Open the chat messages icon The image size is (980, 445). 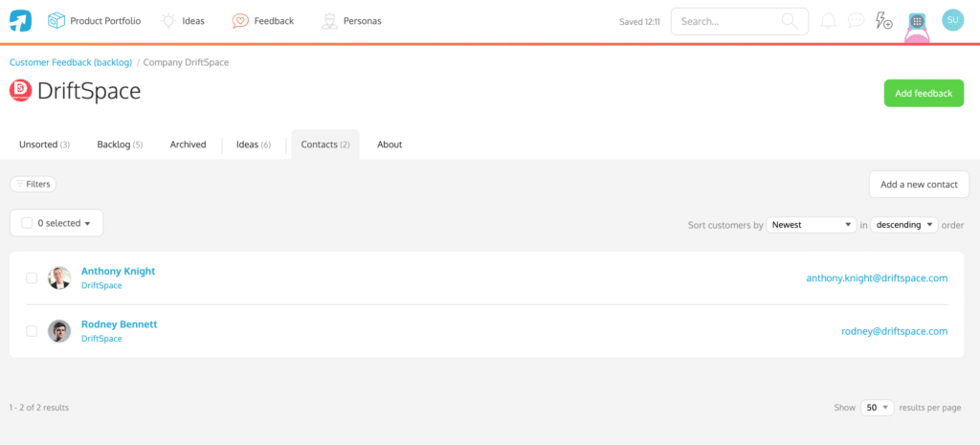(857, 20)
